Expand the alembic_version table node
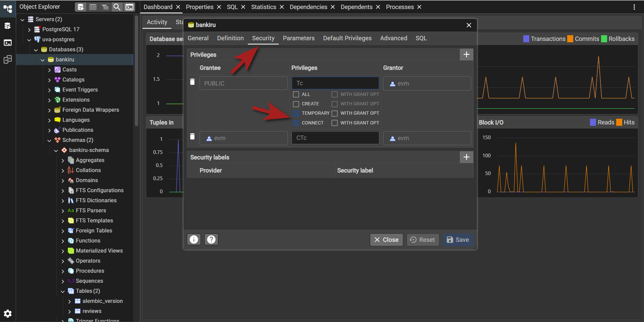Image resolution: width=644 pixels, height=322 pixels. coord(69,301)
